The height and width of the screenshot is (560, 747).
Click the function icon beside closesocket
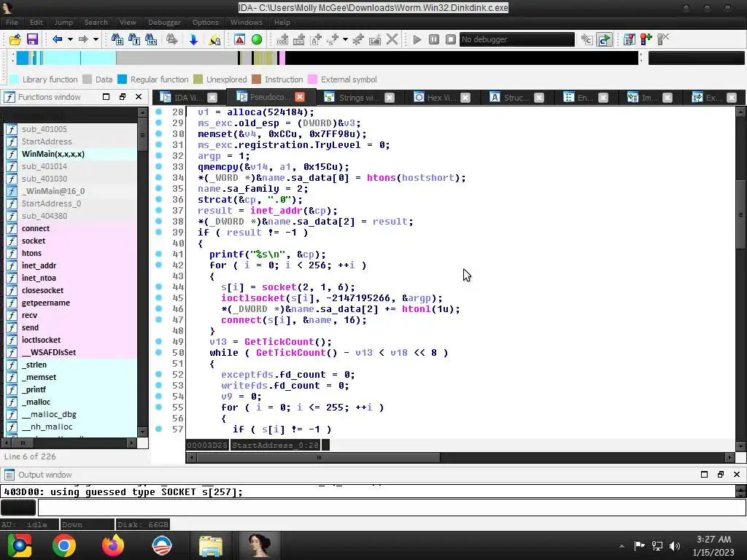[x=12, y=290]
